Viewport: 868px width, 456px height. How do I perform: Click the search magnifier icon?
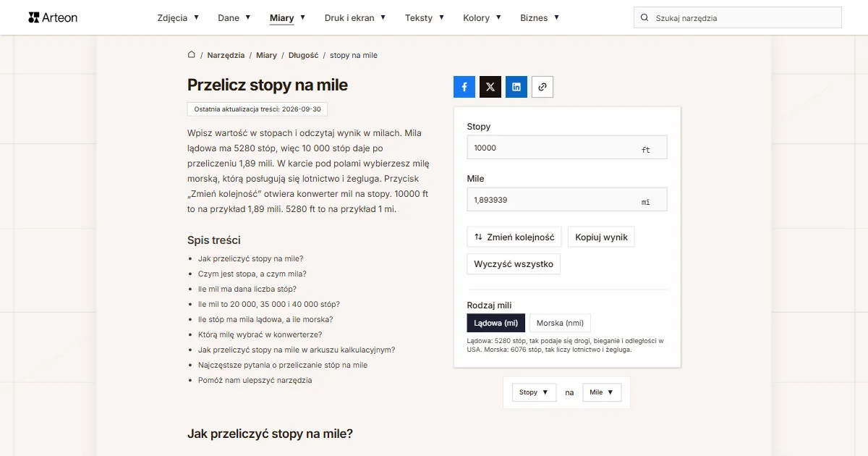pos(644,18)
